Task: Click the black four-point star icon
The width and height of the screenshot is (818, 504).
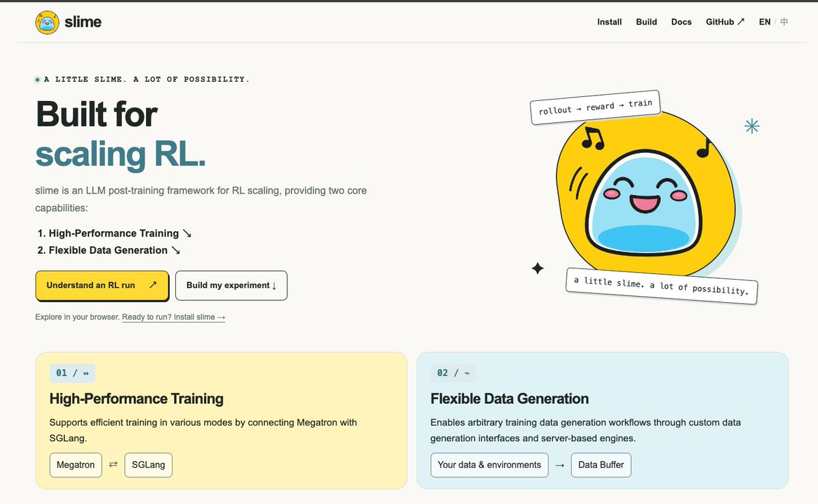Action: [538, 268]
